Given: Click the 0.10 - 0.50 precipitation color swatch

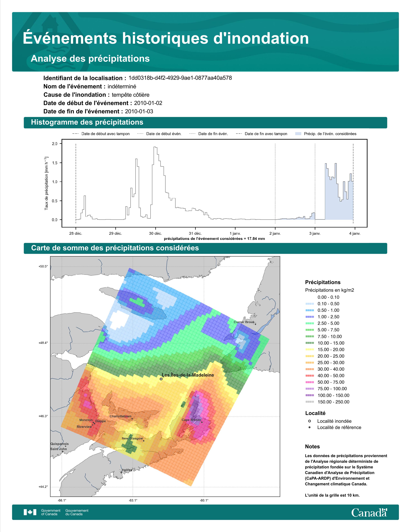Looking at the screenshot, I should pyautogui.click(x=309, y=304).
